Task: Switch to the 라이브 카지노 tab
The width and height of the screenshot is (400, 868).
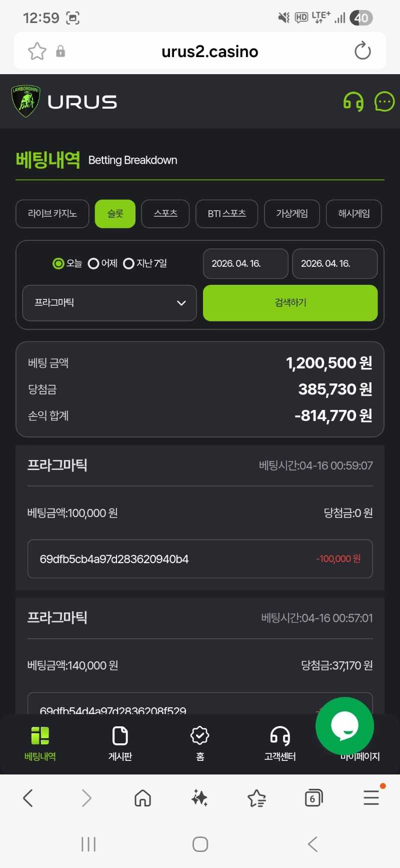Action: [x=52, y=214]
